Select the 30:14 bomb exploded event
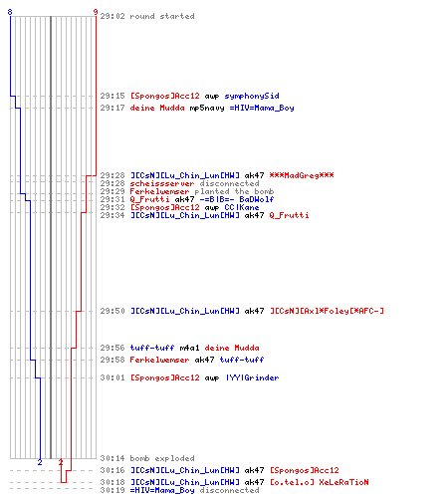The image size is (448, 498). coord(147,458)
